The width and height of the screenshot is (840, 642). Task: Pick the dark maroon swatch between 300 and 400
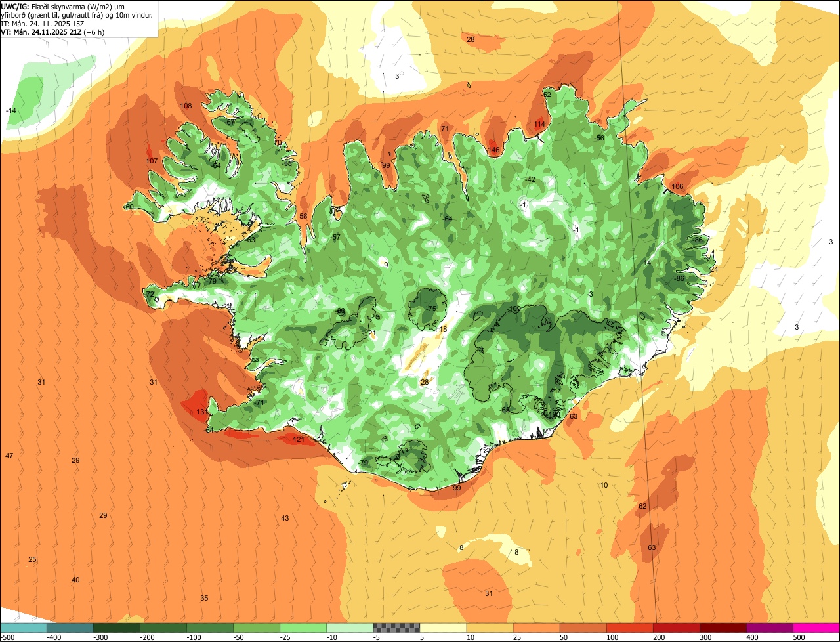(723, 628)
